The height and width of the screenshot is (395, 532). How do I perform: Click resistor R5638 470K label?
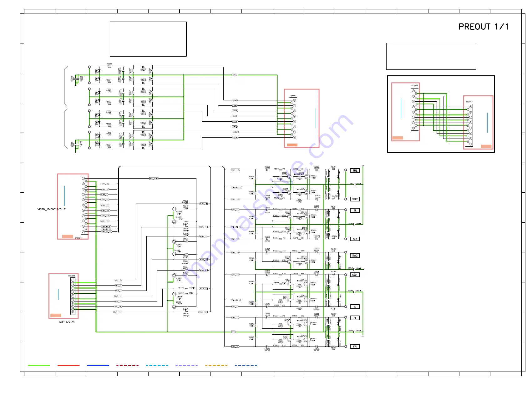click(x=251, y=178)
